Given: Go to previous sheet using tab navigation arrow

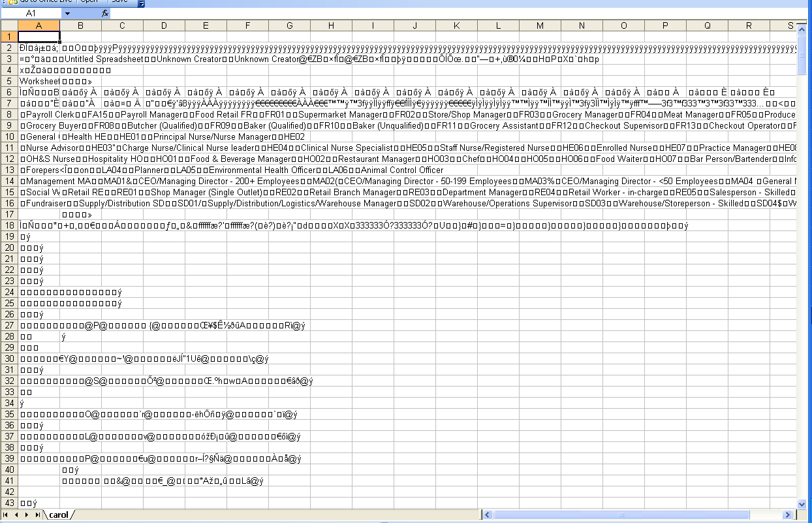Looking at the screenshot, I should point(16,515).
